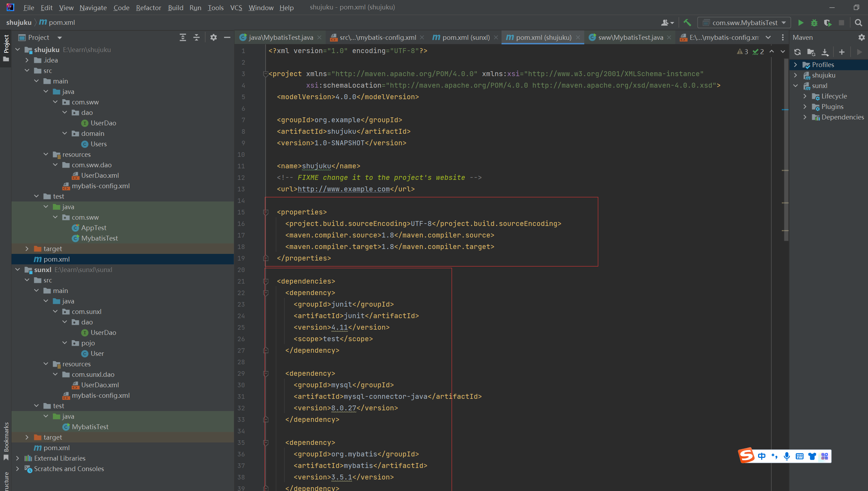
Task: Toggle the Bookmarks tool window stripe button
Action: tap(6, 441)
